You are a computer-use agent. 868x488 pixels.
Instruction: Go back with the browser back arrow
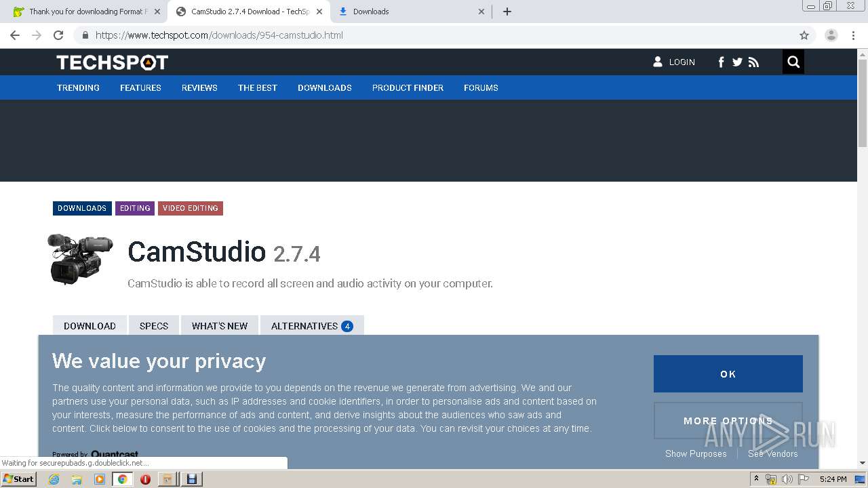(x=15, y=35)
